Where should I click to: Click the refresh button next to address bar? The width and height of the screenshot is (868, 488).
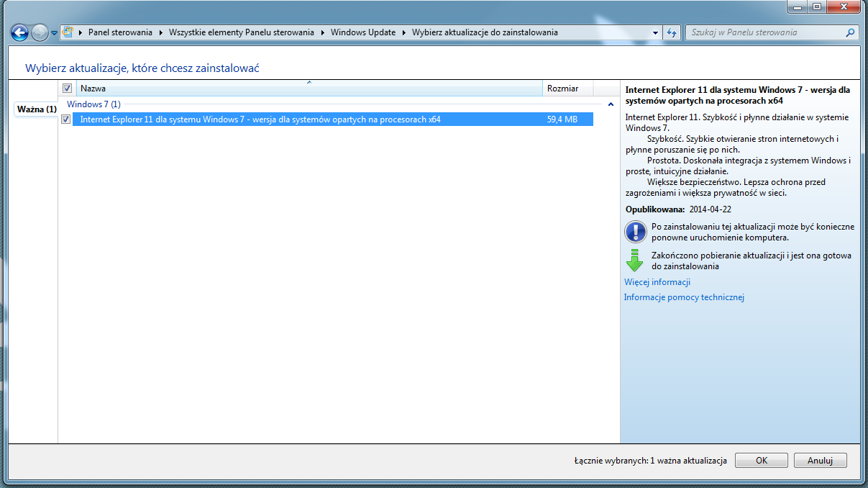672,32
